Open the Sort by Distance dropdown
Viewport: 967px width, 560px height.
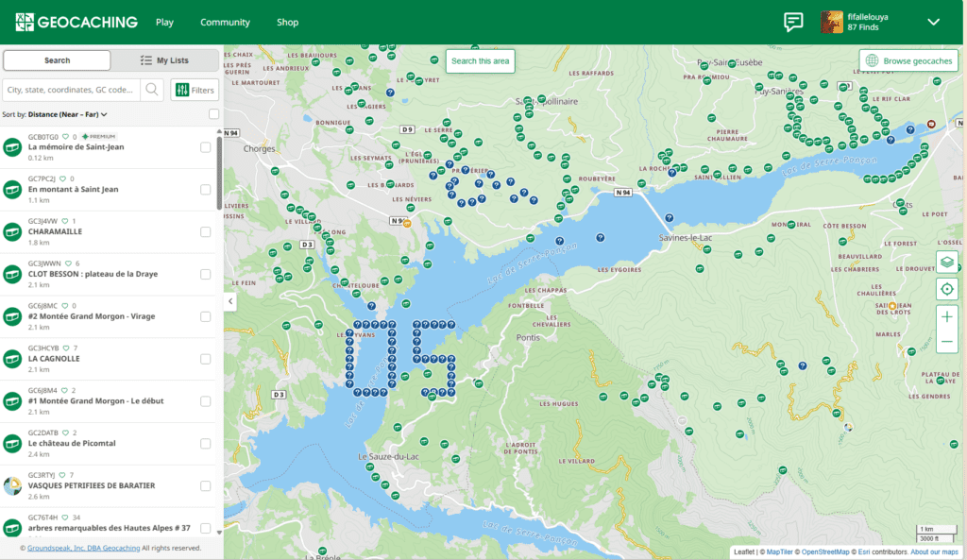(67, 114)
